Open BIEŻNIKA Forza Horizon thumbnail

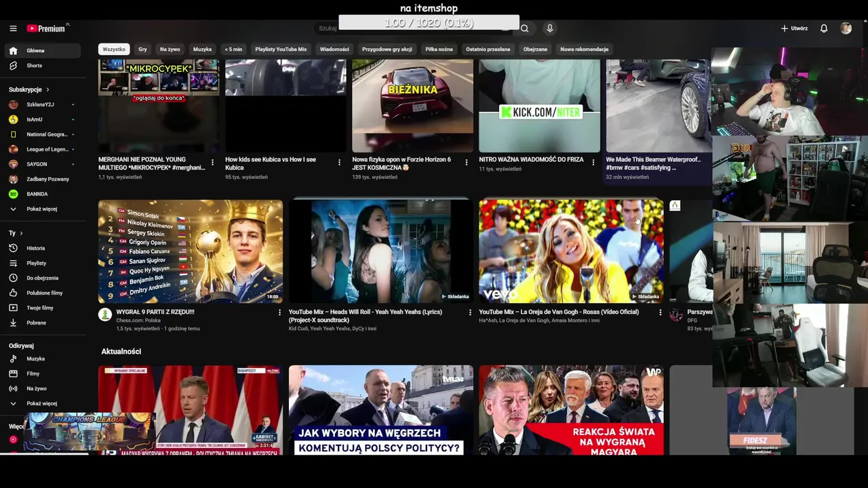coord(412,106)
